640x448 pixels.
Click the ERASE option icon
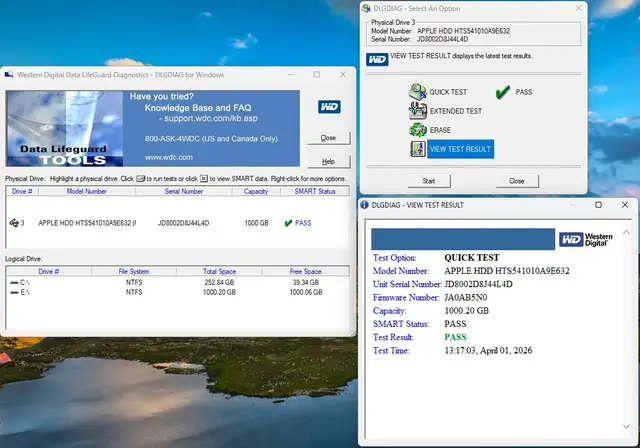417,130
